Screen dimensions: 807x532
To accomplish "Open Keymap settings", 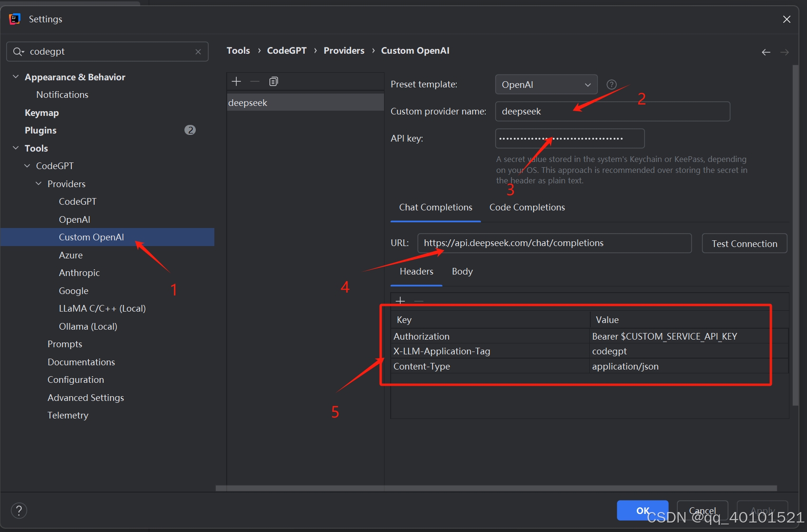I will 42,113.
